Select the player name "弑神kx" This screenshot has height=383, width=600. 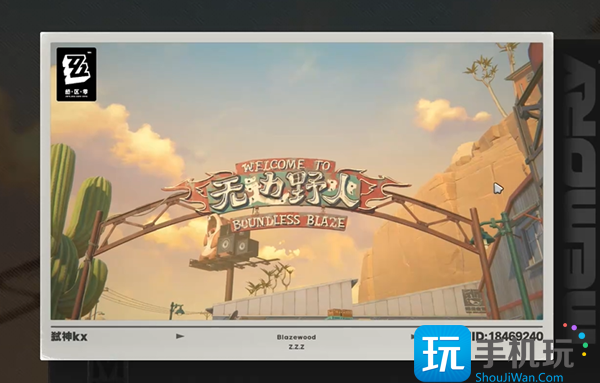click(69, 337)
